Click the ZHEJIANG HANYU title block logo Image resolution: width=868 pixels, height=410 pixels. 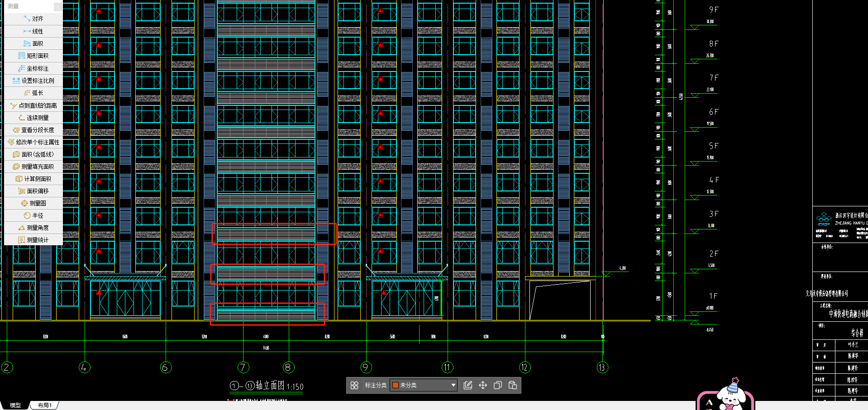824,219
